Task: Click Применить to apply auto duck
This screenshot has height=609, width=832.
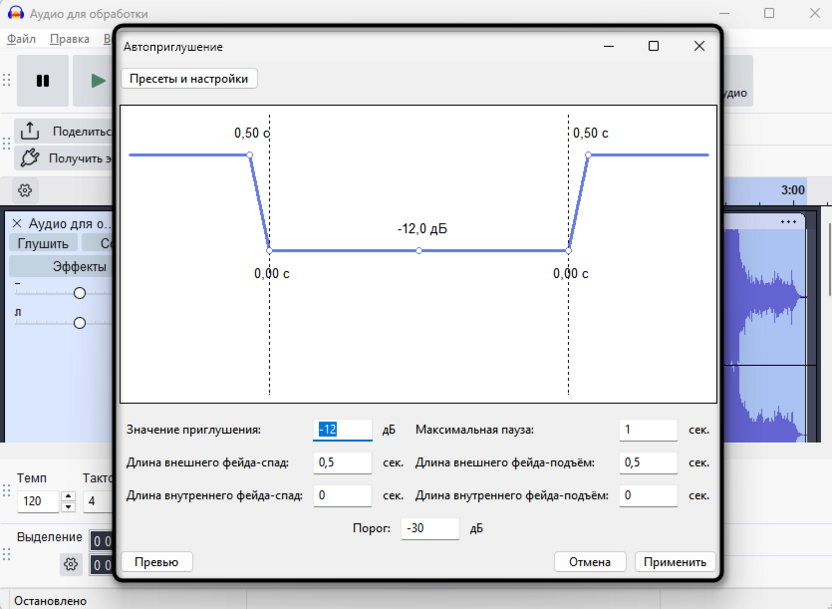Action: click(675, 562)
